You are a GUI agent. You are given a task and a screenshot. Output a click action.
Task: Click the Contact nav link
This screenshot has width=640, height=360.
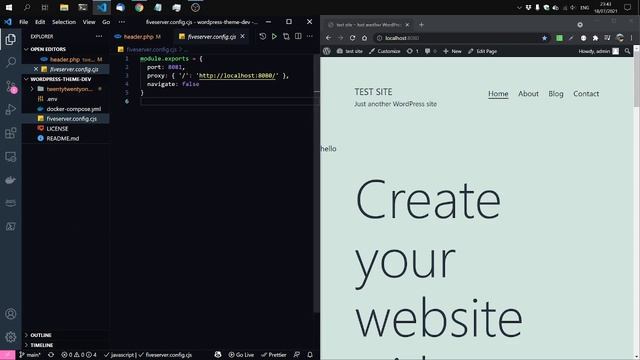tap(586, 93)
